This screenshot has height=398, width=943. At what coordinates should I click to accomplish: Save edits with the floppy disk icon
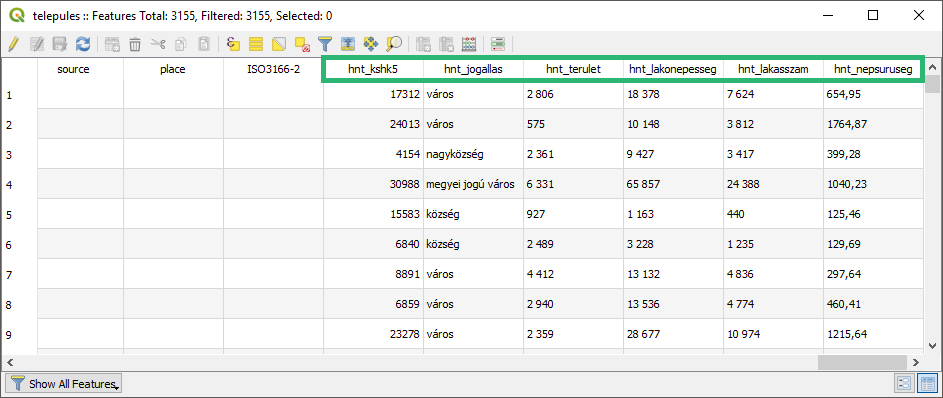pyautogui.click(x=59, y=43)
